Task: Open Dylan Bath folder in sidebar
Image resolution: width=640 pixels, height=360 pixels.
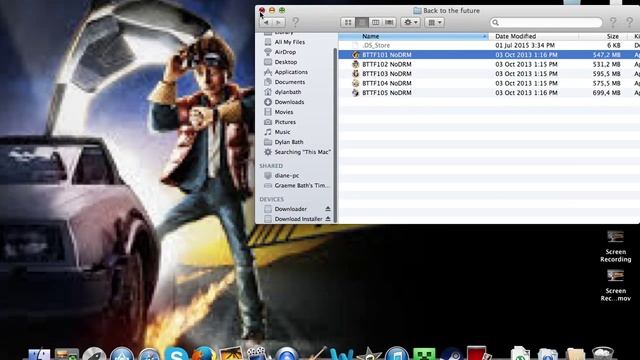Action: coord(289,142)
